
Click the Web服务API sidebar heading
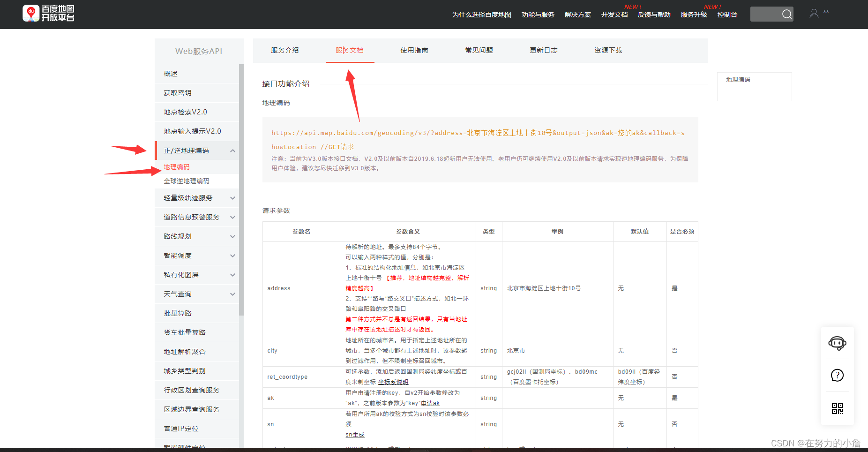[x=199, y=51]
